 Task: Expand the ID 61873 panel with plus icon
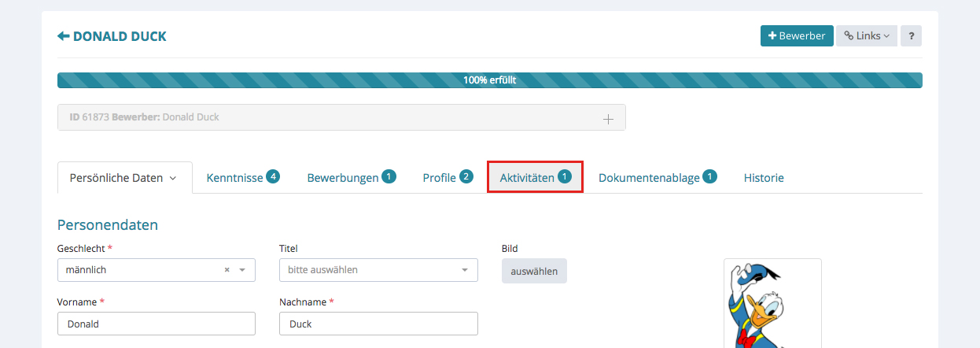(607, 118)
